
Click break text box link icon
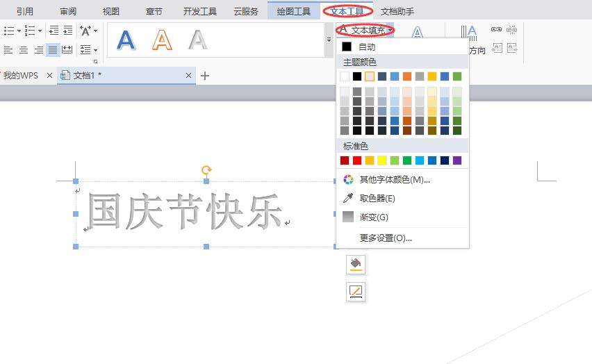tap(511, 29)
